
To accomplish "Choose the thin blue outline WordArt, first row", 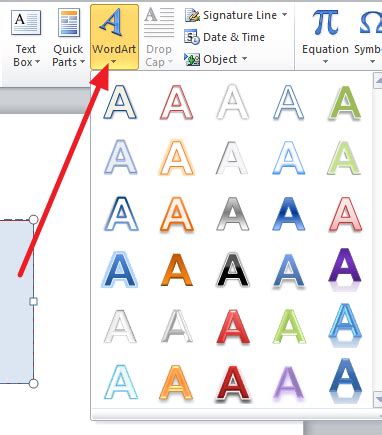I will [x=288, y=102].
